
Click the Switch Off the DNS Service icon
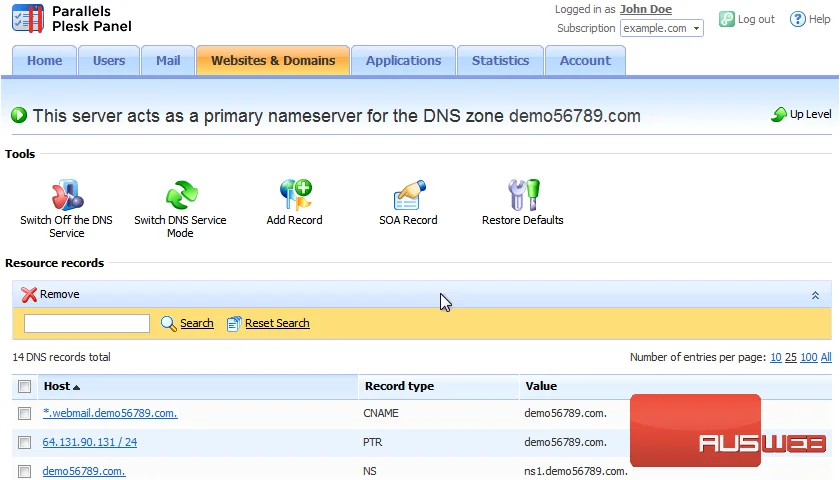pyautogui.click(x=67, y=194)
